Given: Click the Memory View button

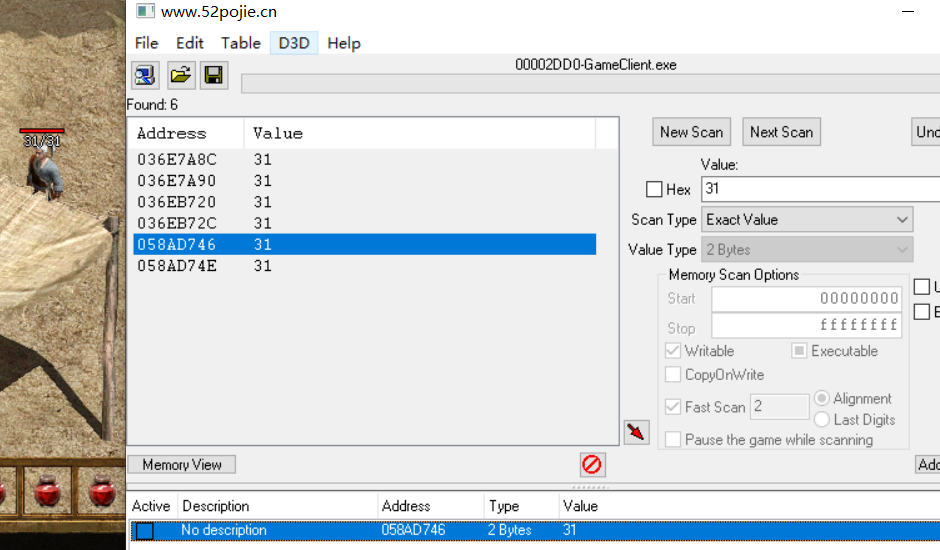Looking at the screenshot, I should [x=182, y=465].
